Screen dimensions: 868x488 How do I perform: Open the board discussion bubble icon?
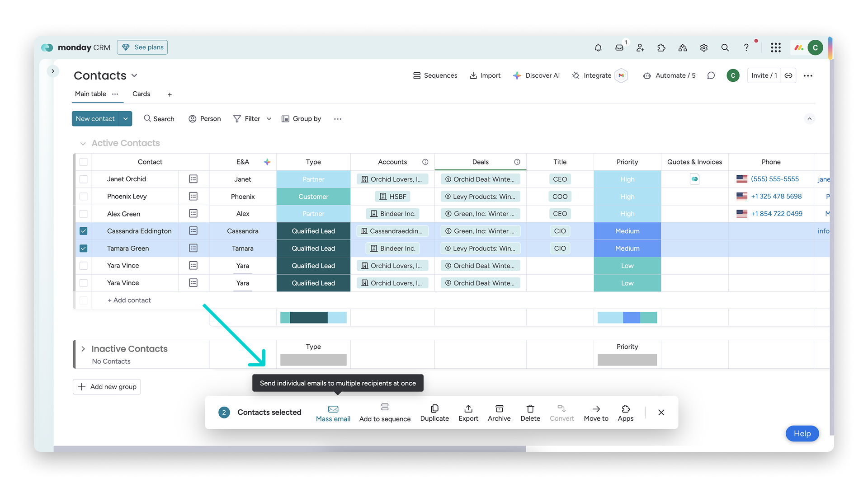711,75
